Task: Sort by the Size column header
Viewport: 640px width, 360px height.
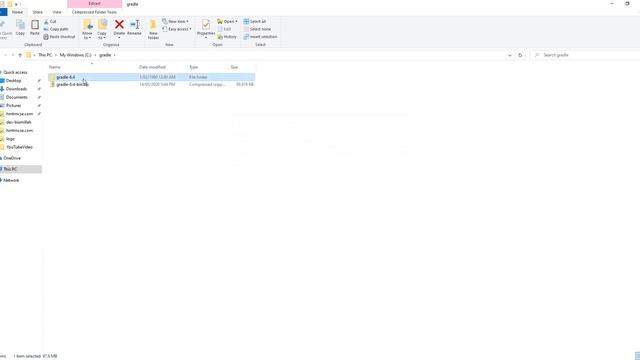Action: (x=234, y=67)
